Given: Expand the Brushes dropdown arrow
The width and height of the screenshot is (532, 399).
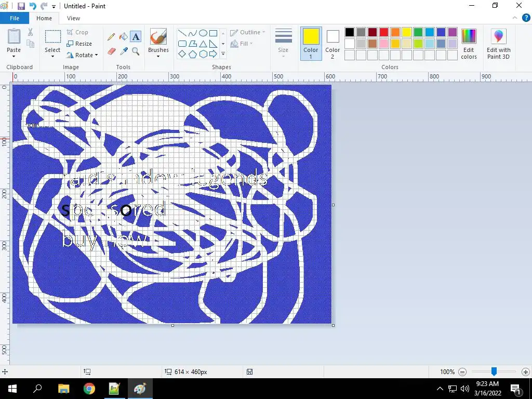Looking at the screenshot, I should (158, 56).
